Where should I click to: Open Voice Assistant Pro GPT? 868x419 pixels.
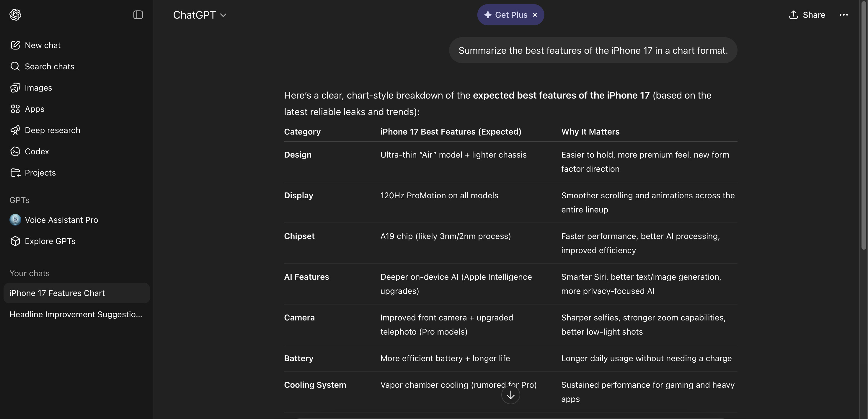click(x=61, y=220)
